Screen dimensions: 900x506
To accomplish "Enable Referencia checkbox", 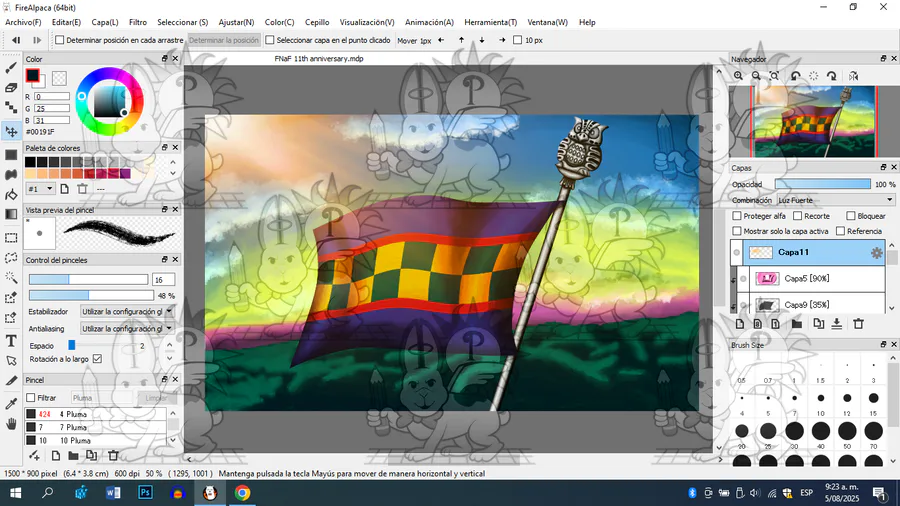I will point(841,231).
